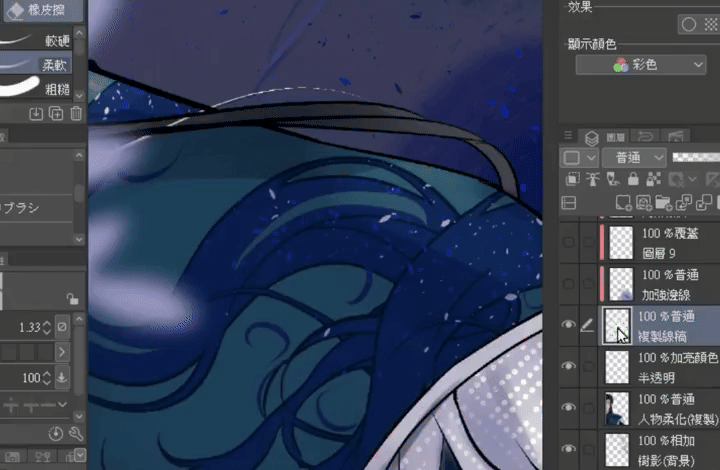
Task: Toggle set as reference layer lighthouse icon
Action: click(592, 179)
